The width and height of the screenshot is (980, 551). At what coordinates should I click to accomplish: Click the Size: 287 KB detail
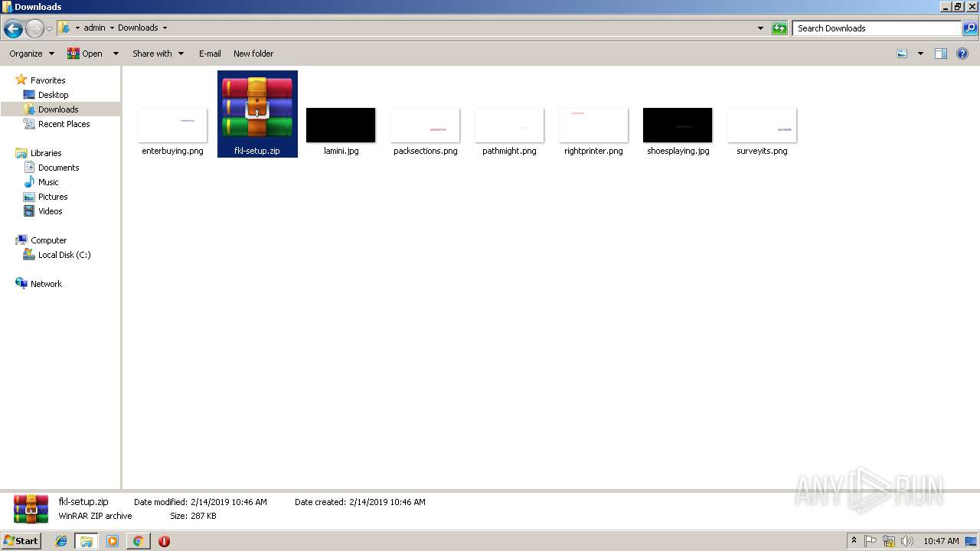point(193,516)
